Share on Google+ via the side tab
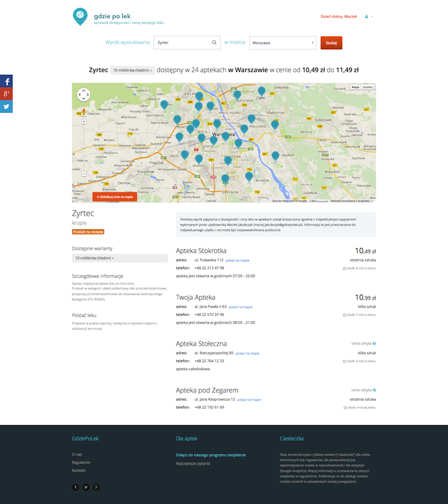Screen dimensions: 448x504 (x=6, y=94)
